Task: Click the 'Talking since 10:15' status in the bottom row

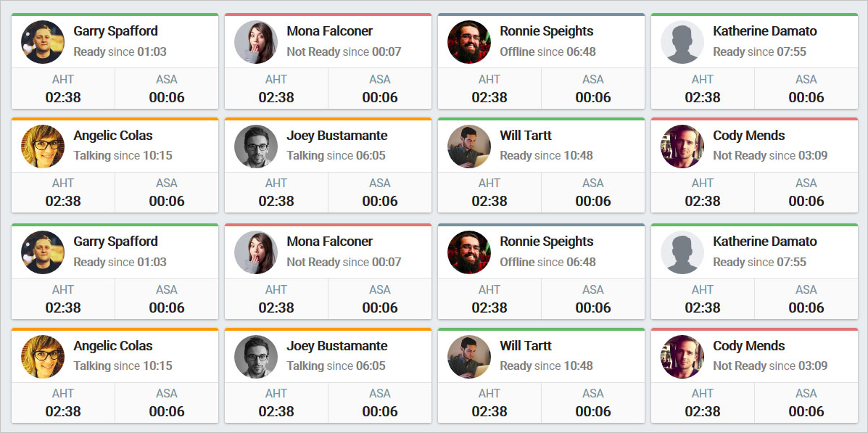Action: (123, 366)
